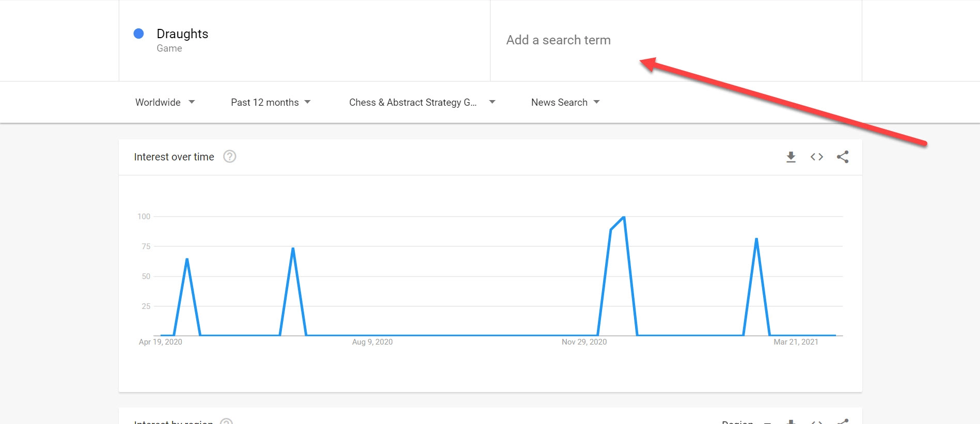Click the blue color dot beside Draughts

point(138,34)
